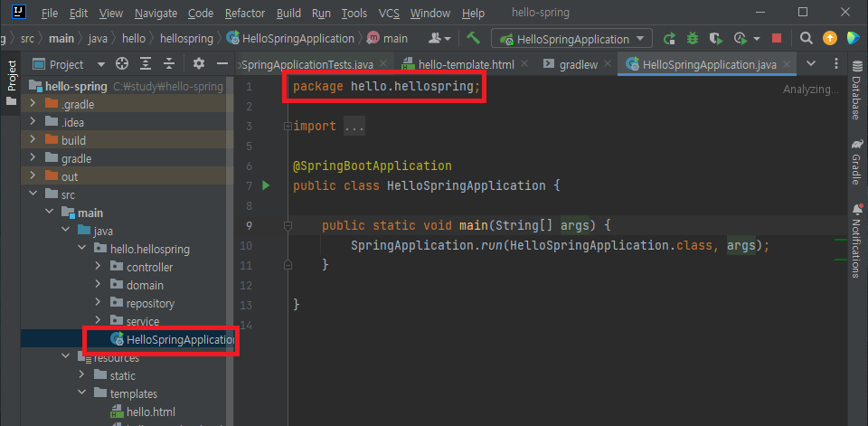Screen dimensions: 868x426
Task: Click the main method breadcrumb
Action: (388, 39)
